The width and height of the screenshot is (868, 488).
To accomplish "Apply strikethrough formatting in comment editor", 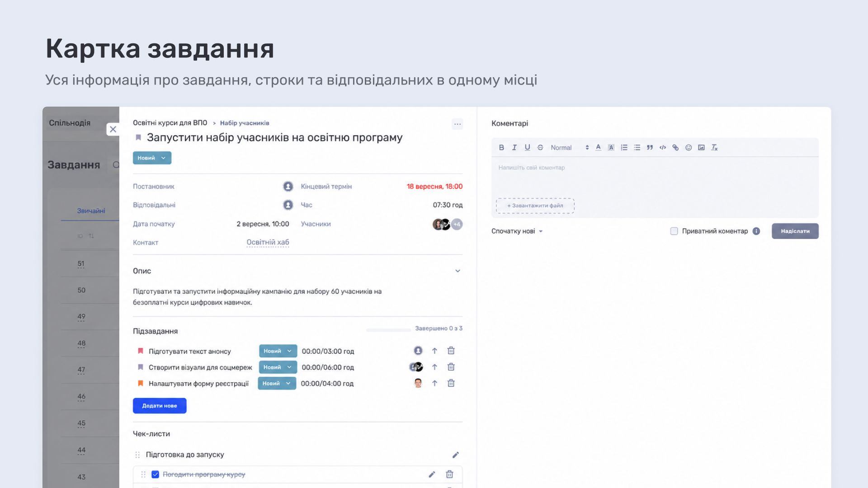I will click(540, 147).
